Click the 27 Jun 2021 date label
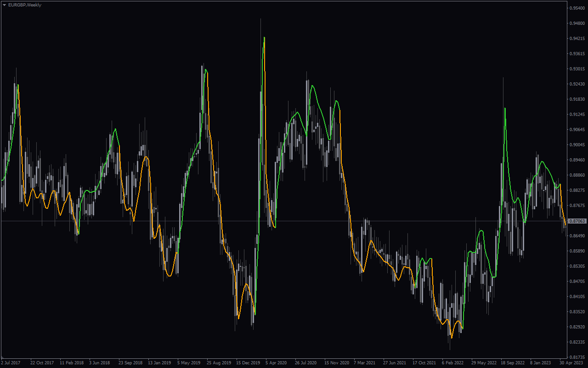 (x=395, y=363)
